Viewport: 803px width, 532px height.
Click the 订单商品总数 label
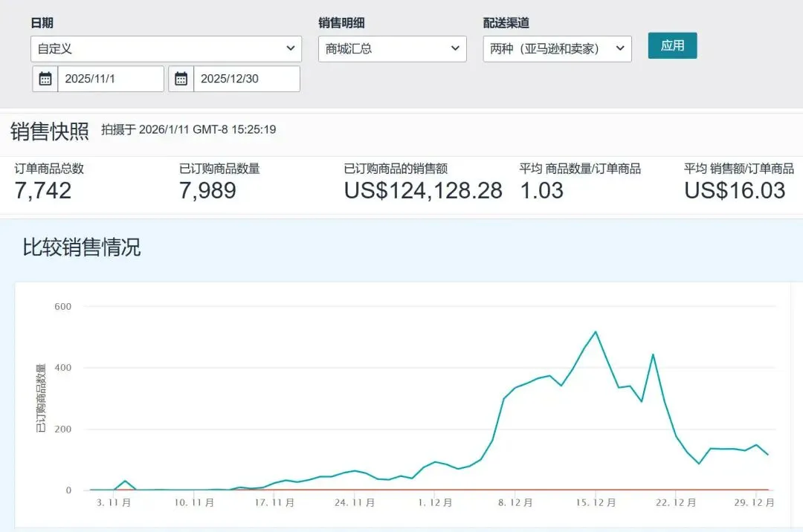(x=49, y=169)
